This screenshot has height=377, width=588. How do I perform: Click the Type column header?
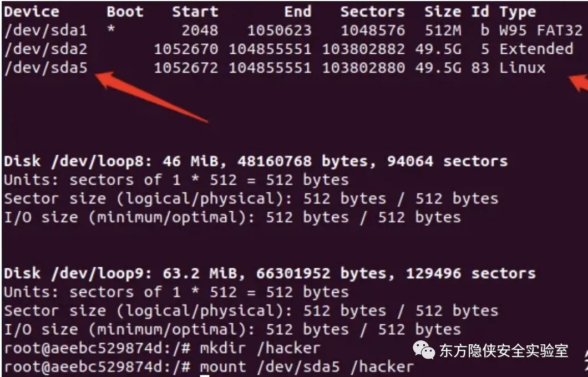(517, 12)
